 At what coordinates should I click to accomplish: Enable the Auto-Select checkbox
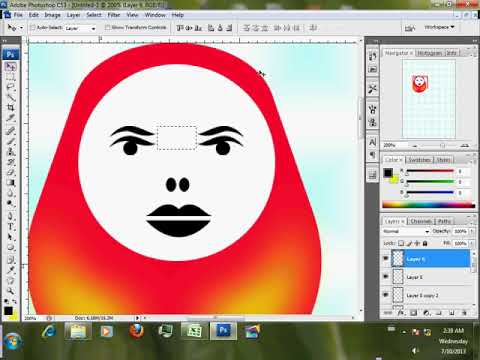(33, 28)
